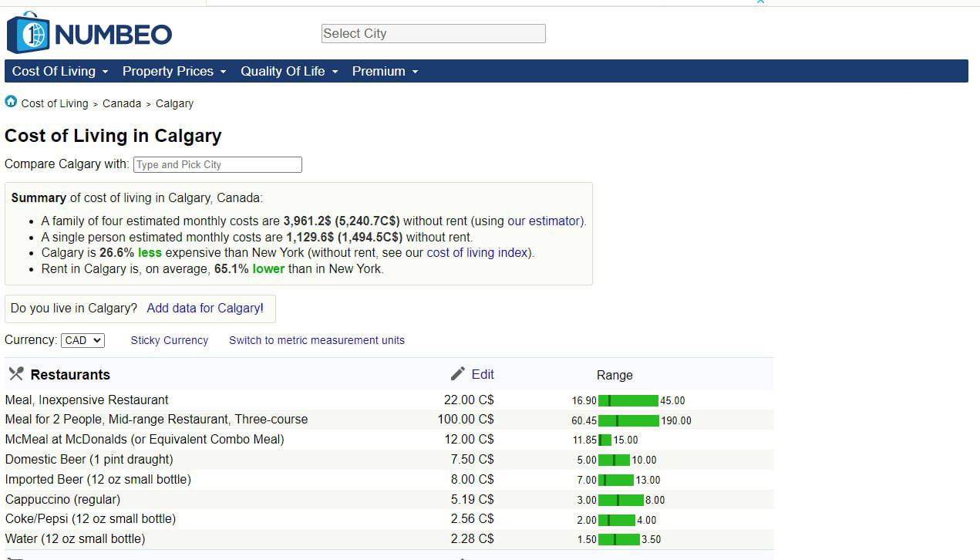Click 'Coke/Pepsi (12 oz small bottle)' label
980x560 pixels.
(x=91, y=519)
